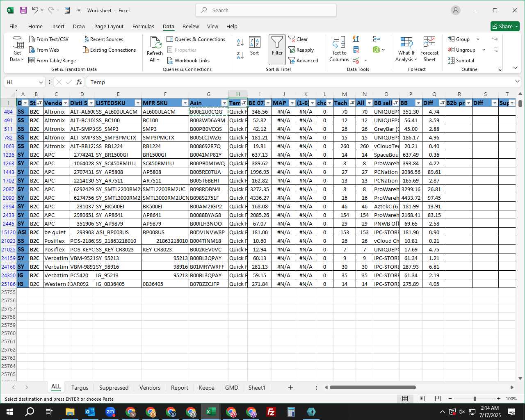Click the Show Detail outline icon

[495, 39]
